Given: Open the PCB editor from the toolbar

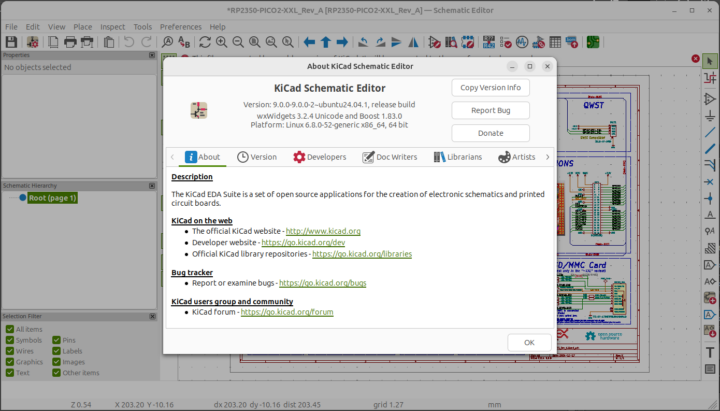Looking at the screenshot, I should (593, 42).
